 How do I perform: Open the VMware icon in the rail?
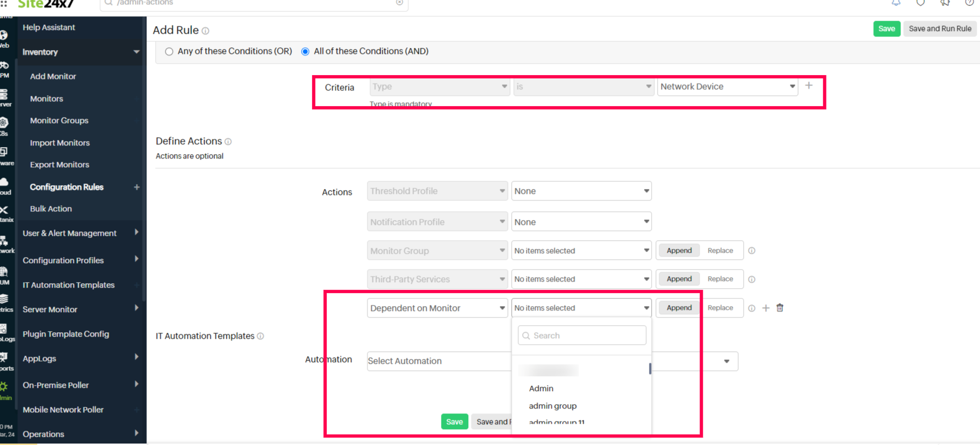tap(4, 152)
